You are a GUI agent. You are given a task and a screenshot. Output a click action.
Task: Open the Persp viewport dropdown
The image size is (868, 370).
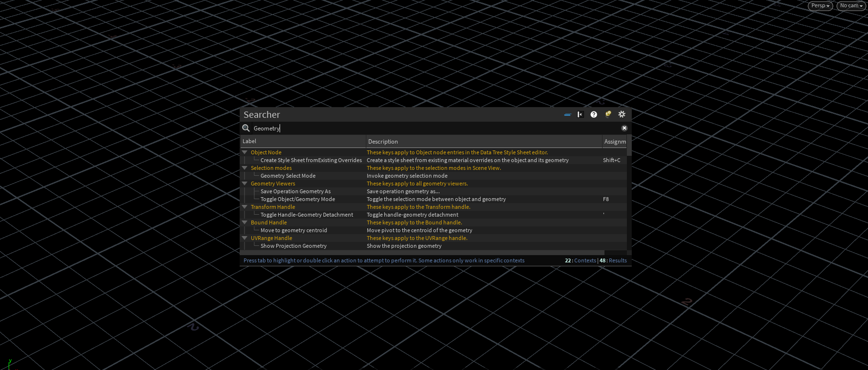821,6
